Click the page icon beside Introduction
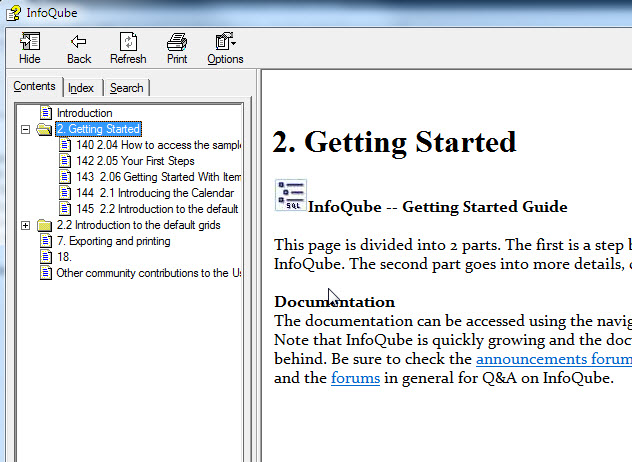Screen dimensions: 632x462 tap(46, 113)
